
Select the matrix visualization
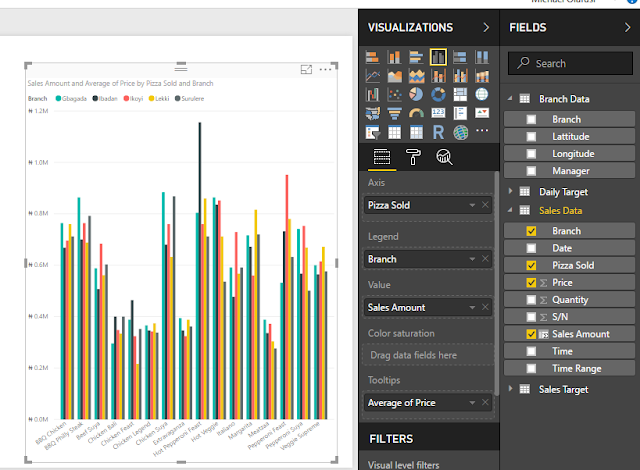click(x=416, y=133)
